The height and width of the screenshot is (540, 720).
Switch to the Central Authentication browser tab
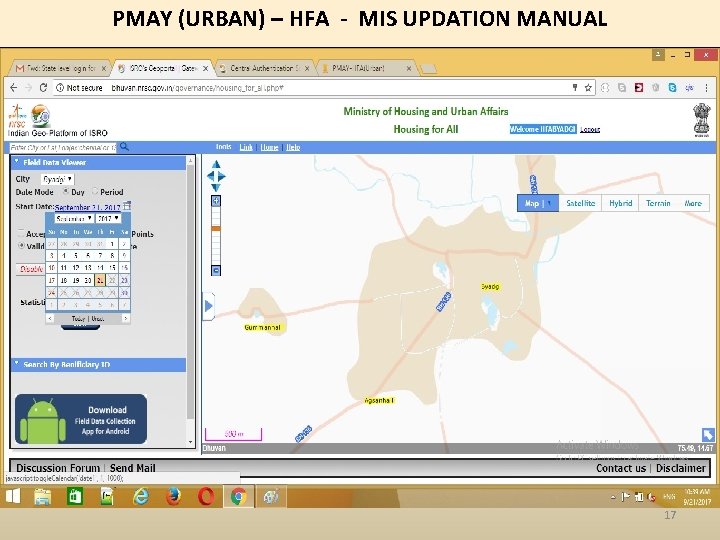[264, 68]
